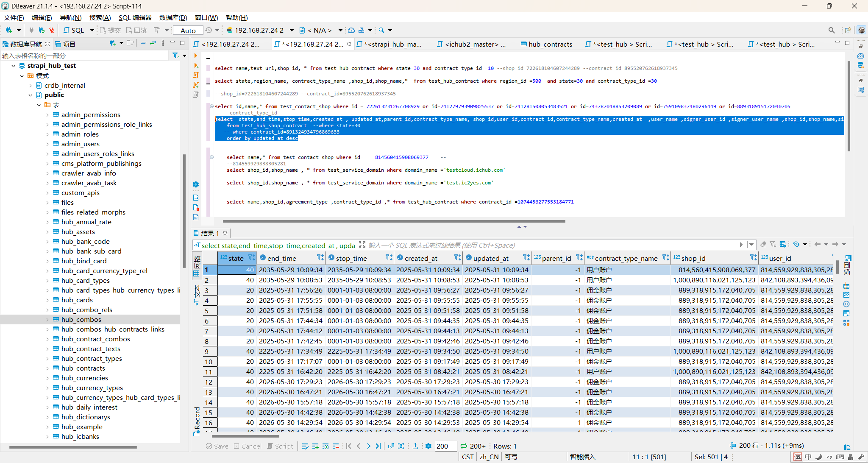This screenshot has height=463, width=868.
Task: Go to the first row of results
Action: point(349,446)
